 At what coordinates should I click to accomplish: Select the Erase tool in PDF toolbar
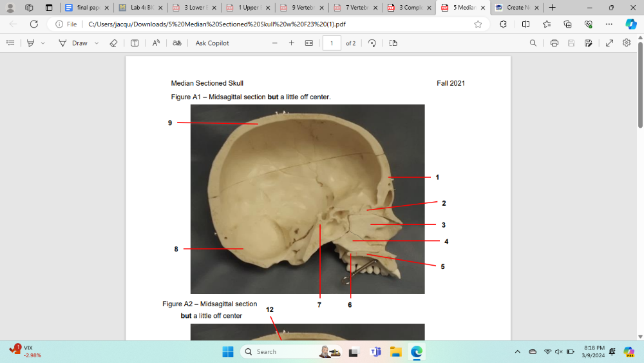click(x=113, y=43)
